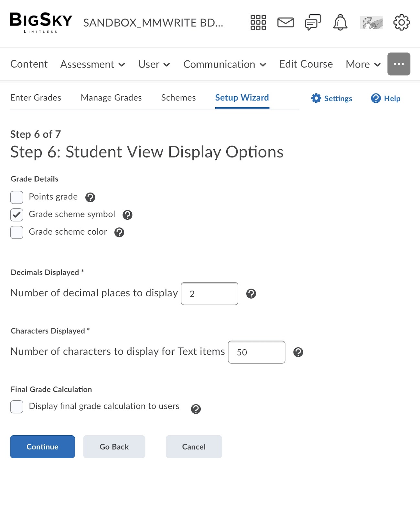
Task: Expand the More dropdown in navbar
Action: click(363, 64)
